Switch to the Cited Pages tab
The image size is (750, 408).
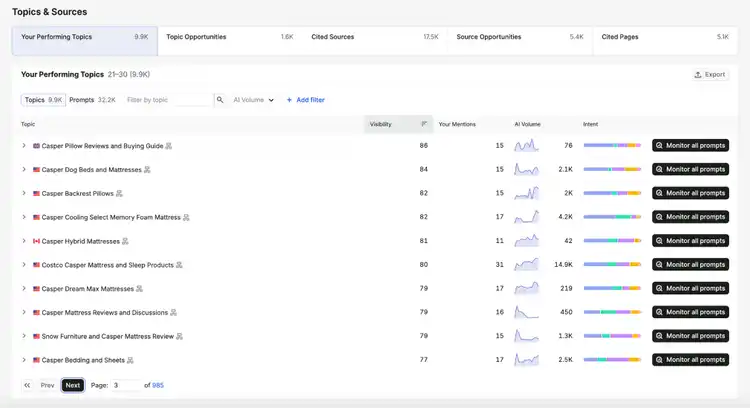(665, 41)
